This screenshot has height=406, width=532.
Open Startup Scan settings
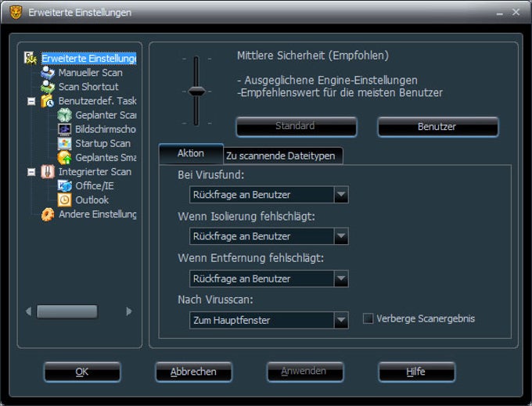102,143
